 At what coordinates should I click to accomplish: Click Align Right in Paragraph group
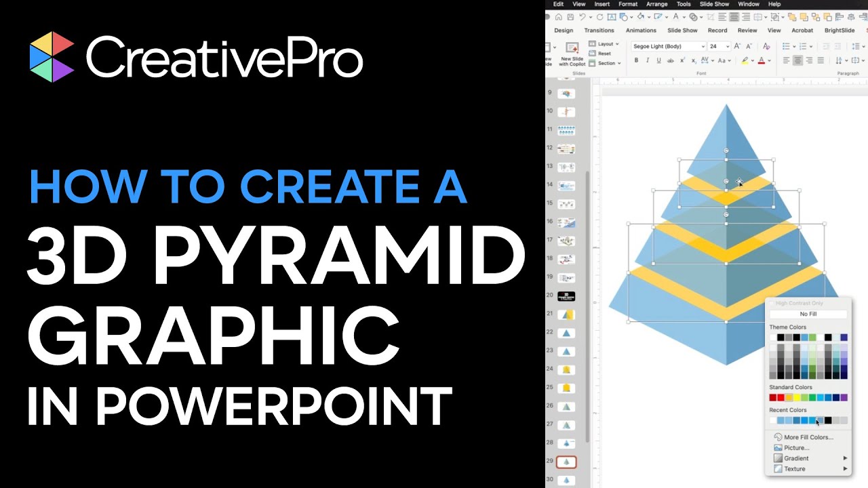(x=809, y=60)
